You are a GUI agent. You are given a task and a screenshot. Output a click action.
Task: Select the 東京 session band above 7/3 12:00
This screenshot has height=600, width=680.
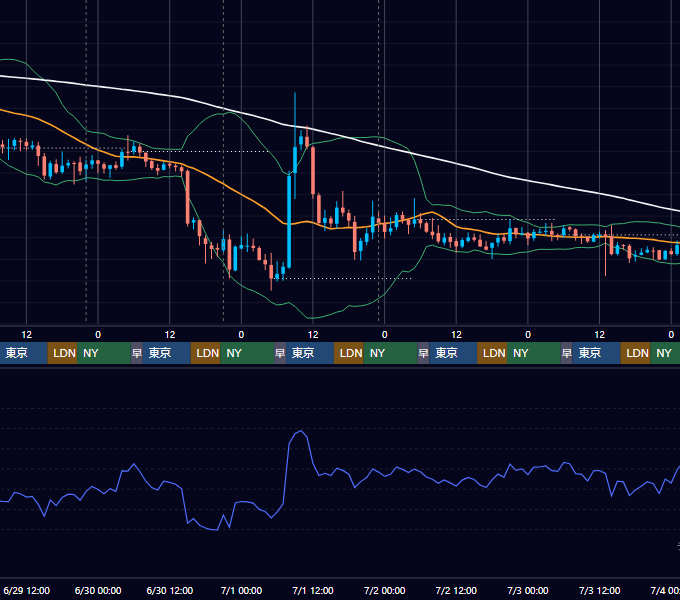(x=596, y=353)
